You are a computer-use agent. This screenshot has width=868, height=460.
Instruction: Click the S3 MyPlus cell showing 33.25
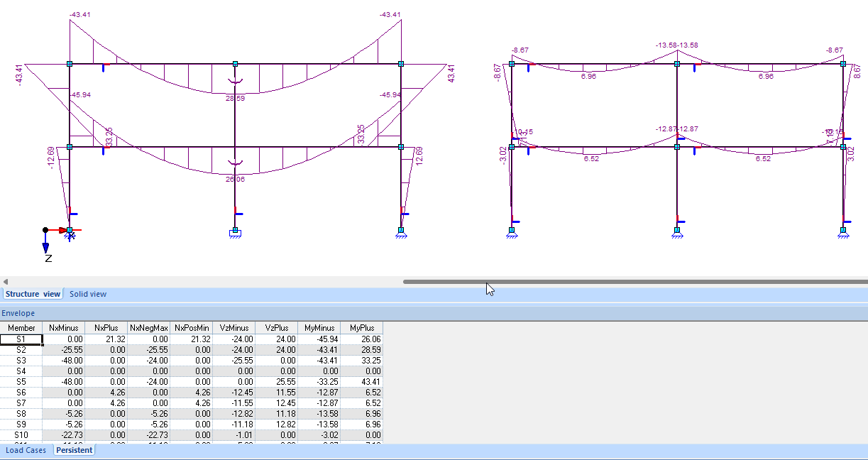pyautogui.click(x=362, y=361)
